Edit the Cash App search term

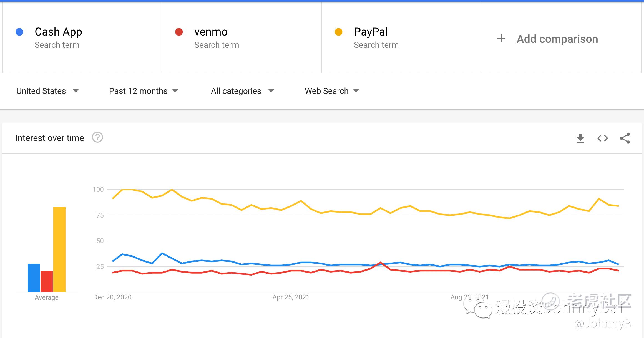[58, 32]
